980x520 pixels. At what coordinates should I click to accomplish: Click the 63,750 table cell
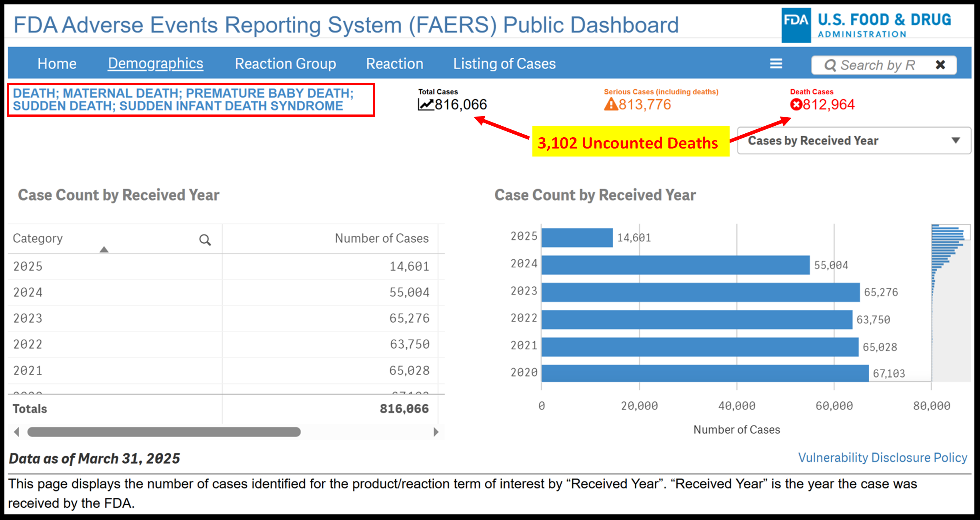click(x=410, y=345)
